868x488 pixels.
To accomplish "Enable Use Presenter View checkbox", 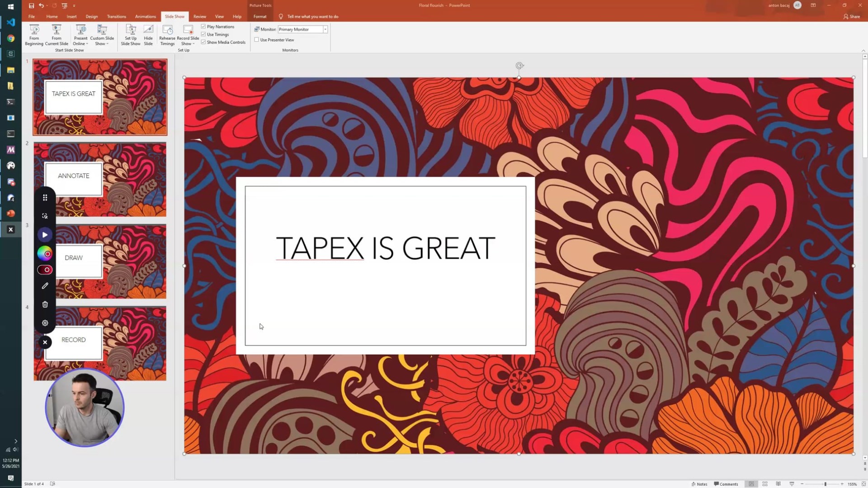I will (257, 40).
